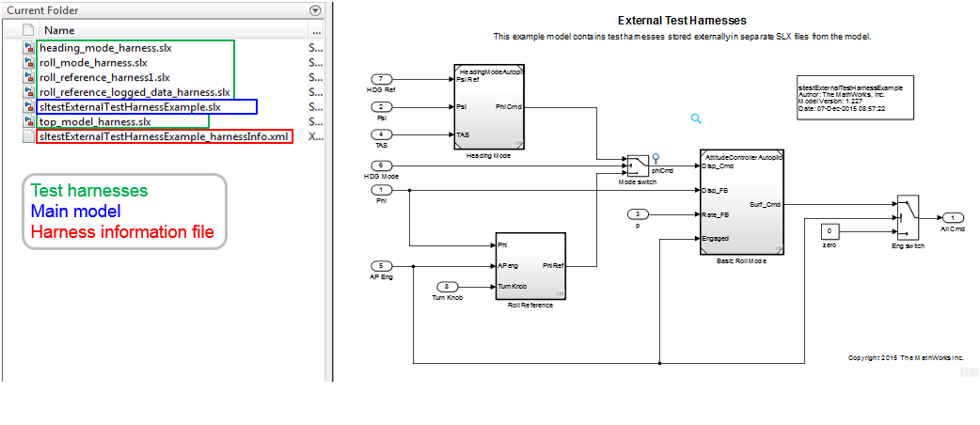Click the AP Eng inport 5
This screenshot has height=425, width=980.
point(381,265)
